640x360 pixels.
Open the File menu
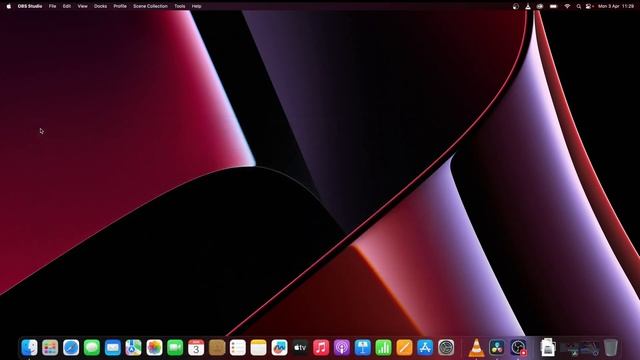click(x=53, y=6)
